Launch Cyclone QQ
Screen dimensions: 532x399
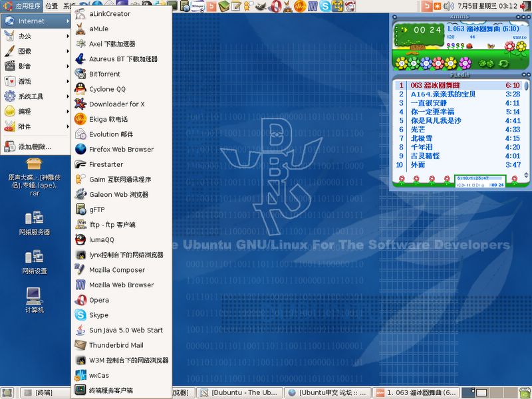122,89
